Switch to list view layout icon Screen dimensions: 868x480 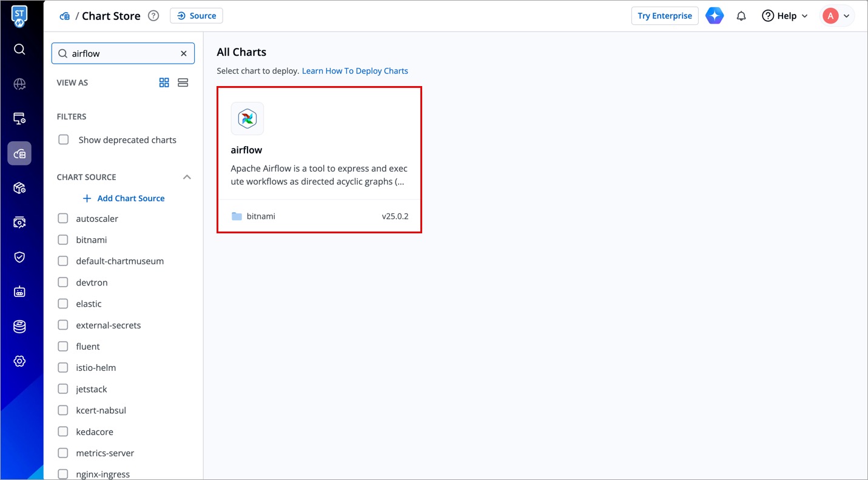pyautogui.click(x=183, y=82)
